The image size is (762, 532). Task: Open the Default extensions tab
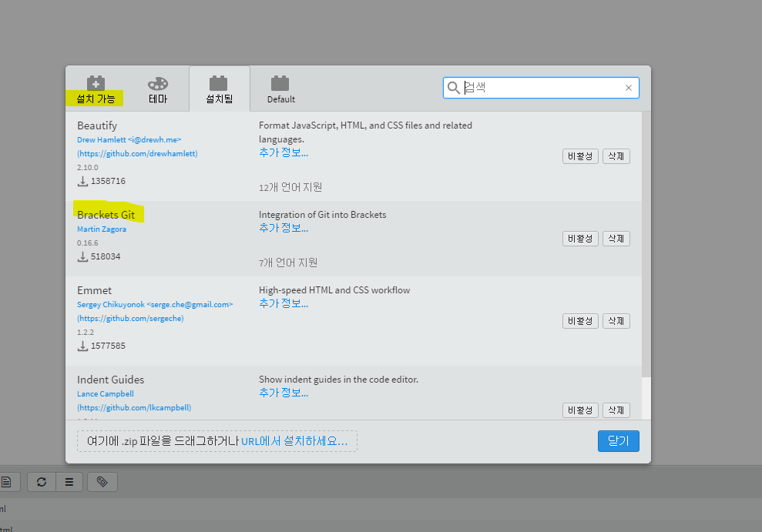281,89
